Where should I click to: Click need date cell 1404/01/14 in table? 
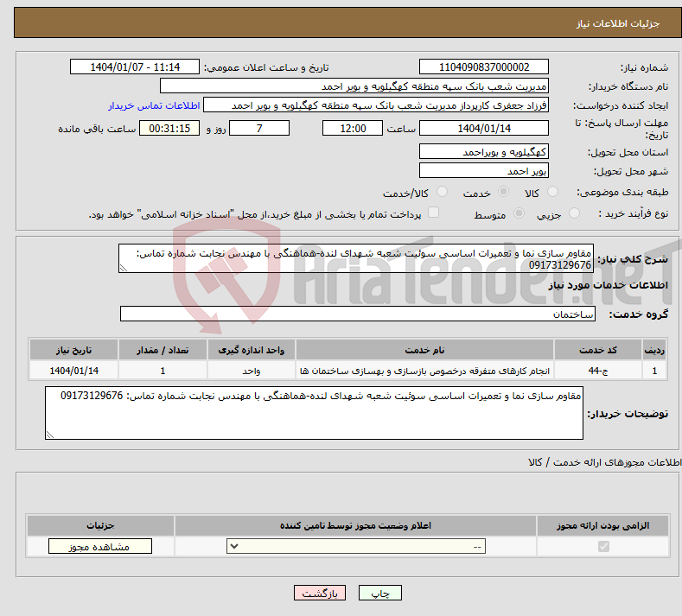point(74,371)
